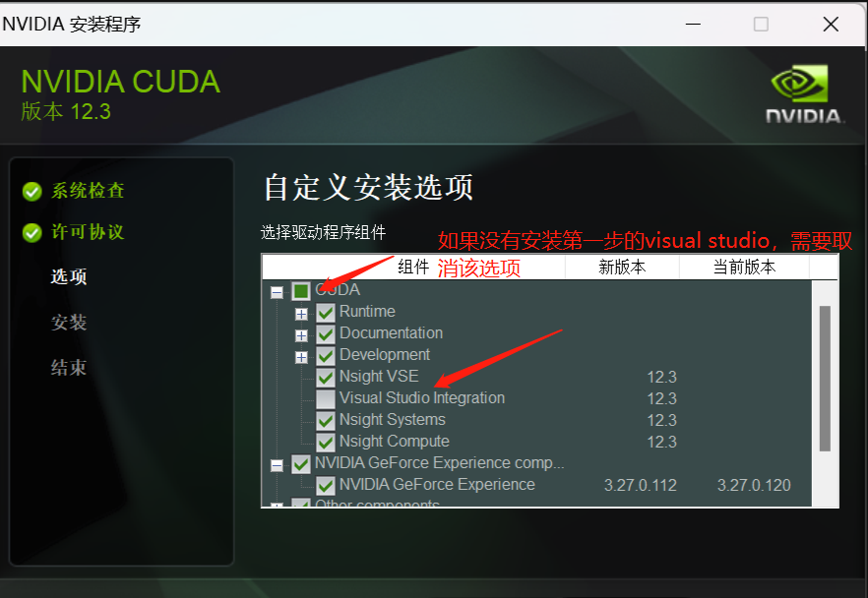Expand the Development subtree
This screenshot has height=598, width=868.
(301, 357)
